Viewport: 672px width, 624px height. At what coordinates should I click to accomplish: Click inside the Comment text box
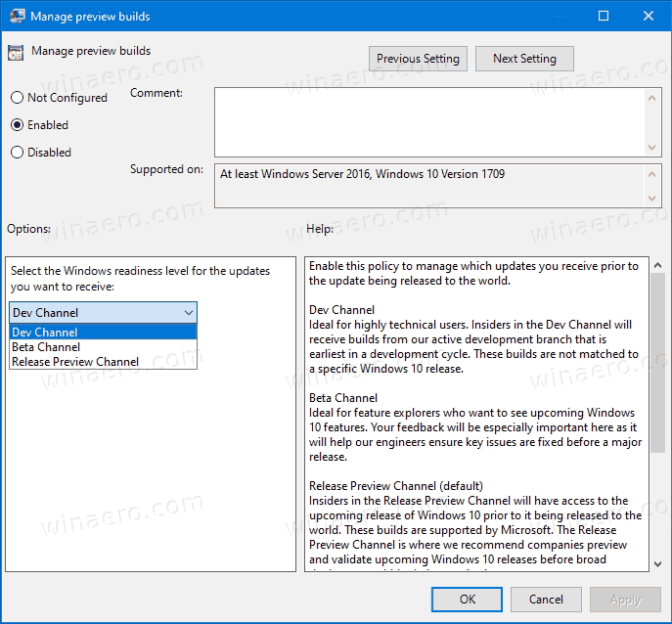[x=428, y=122]
